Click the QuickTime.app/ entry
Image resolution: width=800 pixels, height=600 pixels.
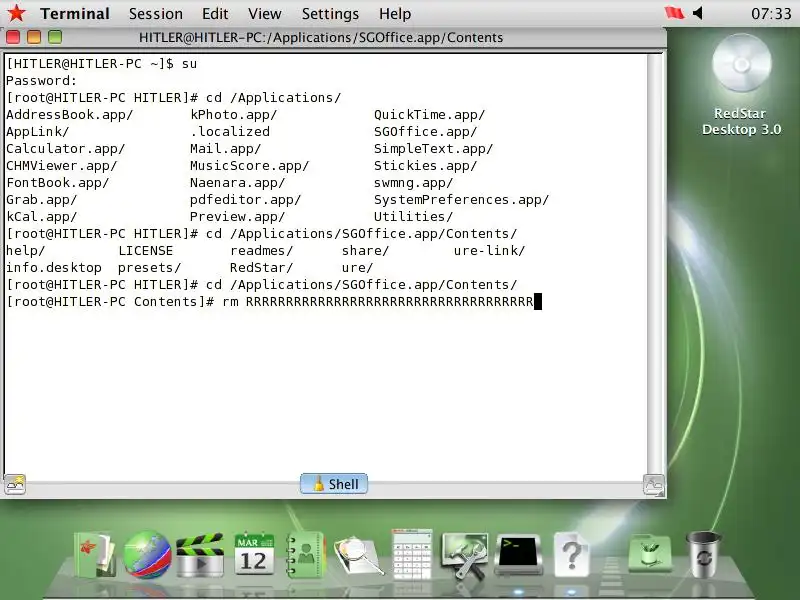tap(429, 115)
